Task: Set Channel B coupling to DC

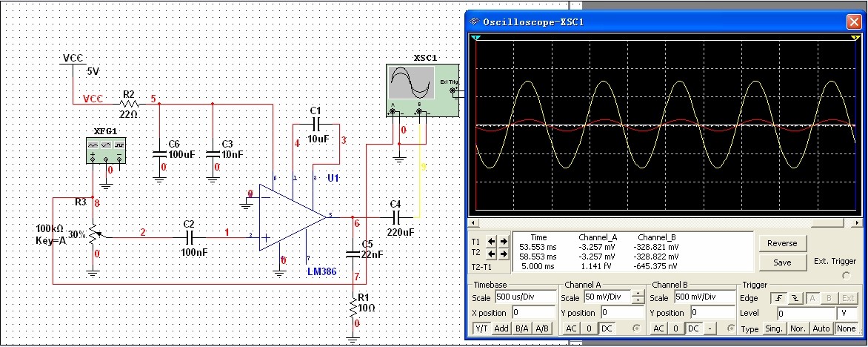Action: 694,328
